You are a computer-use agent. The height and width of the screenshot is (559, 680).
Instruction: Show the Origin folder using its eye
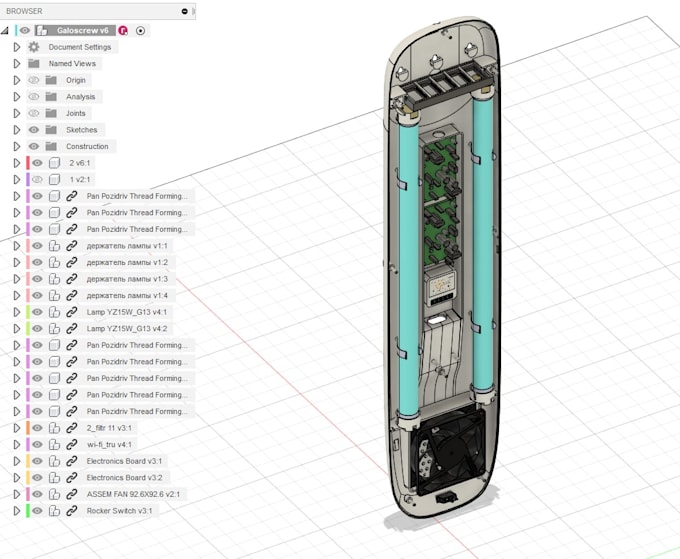(34, 80)
